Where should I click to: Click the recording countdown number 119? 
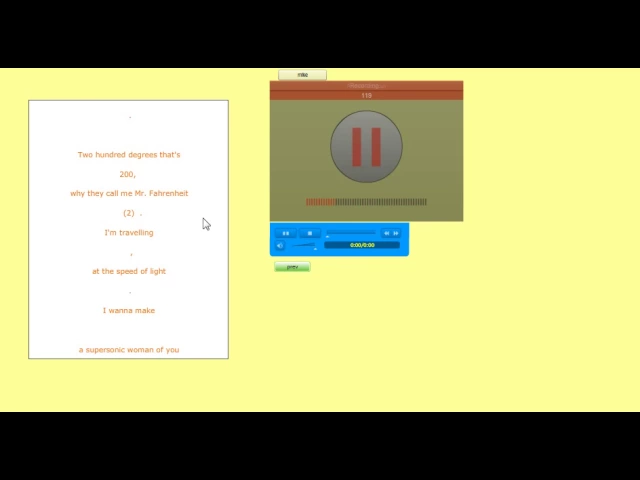pyautogui.click(x=366, y=96)
